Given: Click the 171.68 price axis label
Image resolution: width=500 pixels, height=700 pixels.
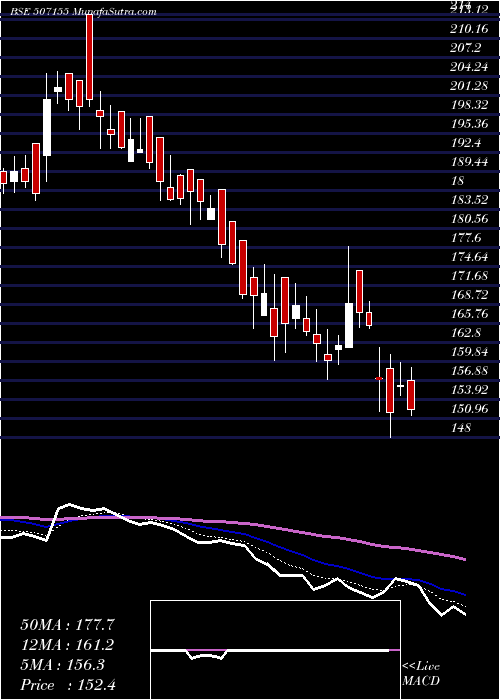Looking at the screenshot, I should pos(470,276).
